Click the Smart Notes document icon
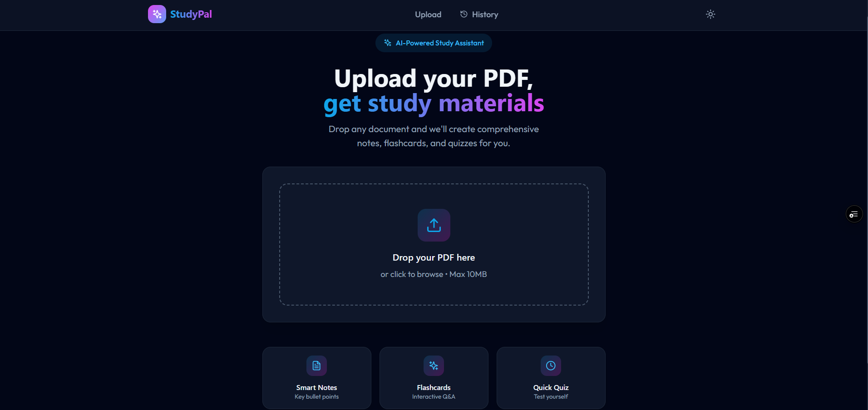Viewport: 868px width, 410px height. 316,366
